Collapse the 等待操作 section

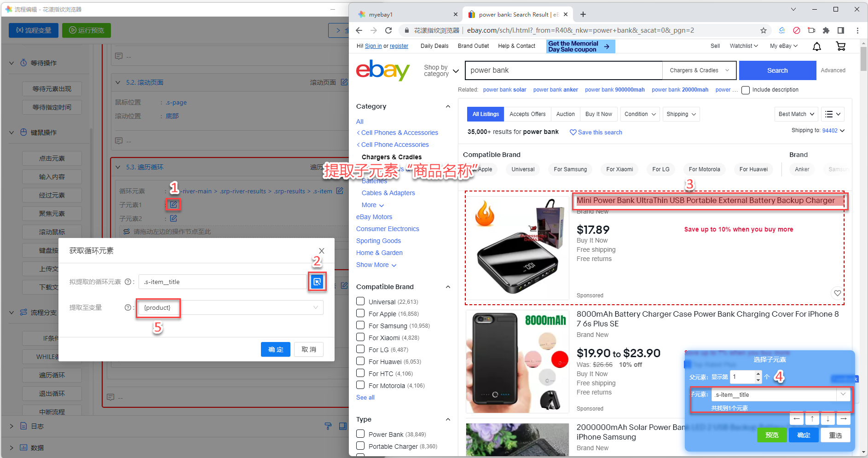coord(12,63)
